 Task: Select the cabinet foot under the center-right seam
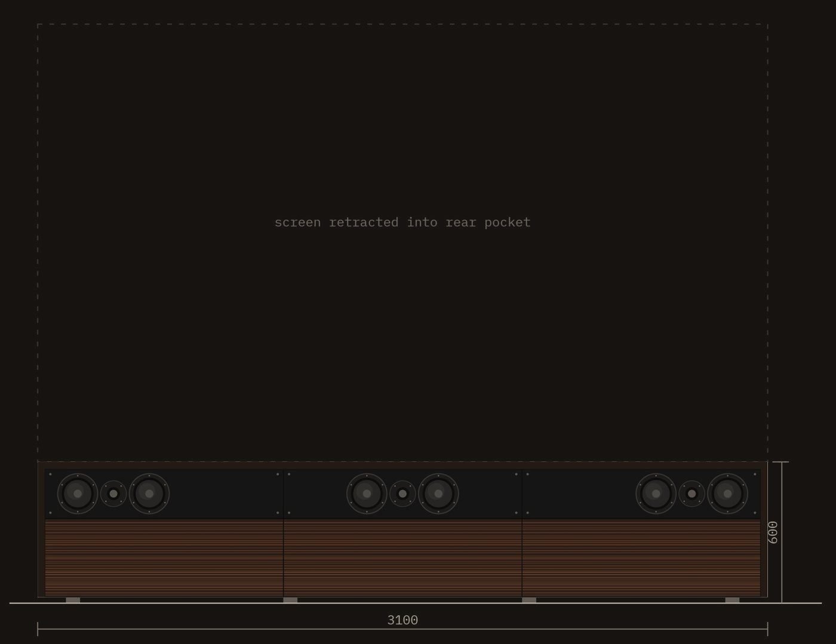click(529, 600)
